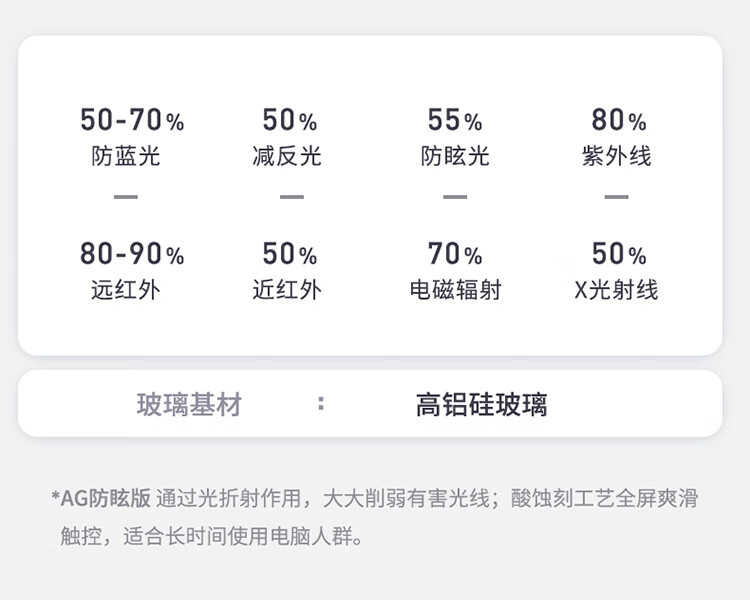
Task: Click the 50-70% blue light value
Action: (x=132, y=121)
